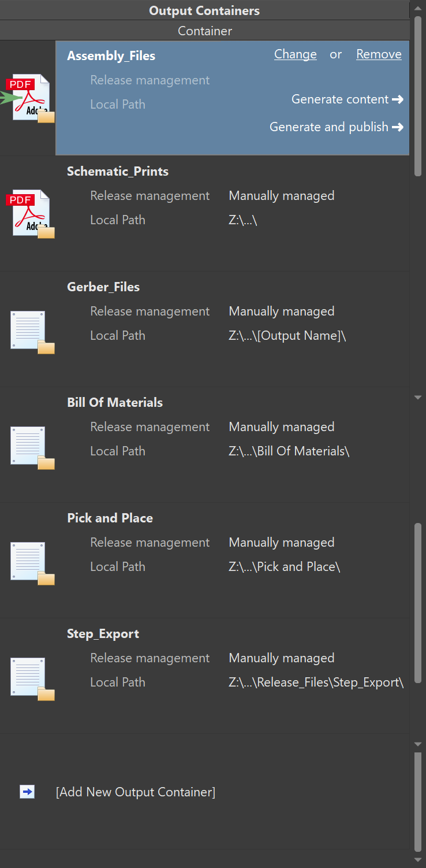
Task: Select the Bill Of Materials container icon
Action: [32, 447]
